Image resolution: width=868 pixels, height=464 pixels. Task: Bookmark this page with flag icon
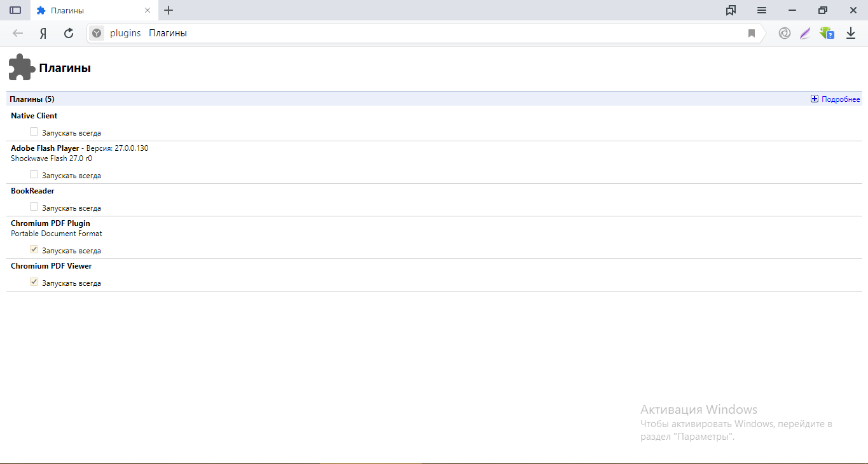click(752, 33)
